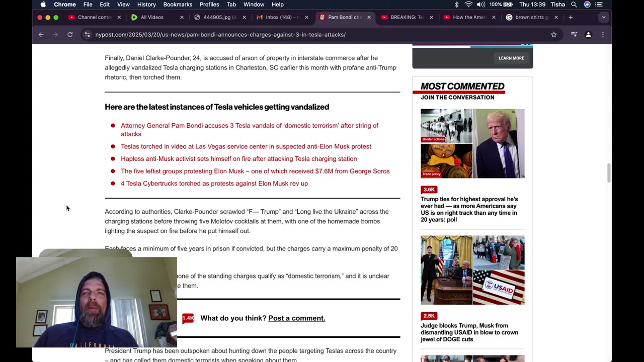Screen dimensions: 644x362
Task: Click the Bluetooth icon in menu bar
Action: (x=457, y=5)
